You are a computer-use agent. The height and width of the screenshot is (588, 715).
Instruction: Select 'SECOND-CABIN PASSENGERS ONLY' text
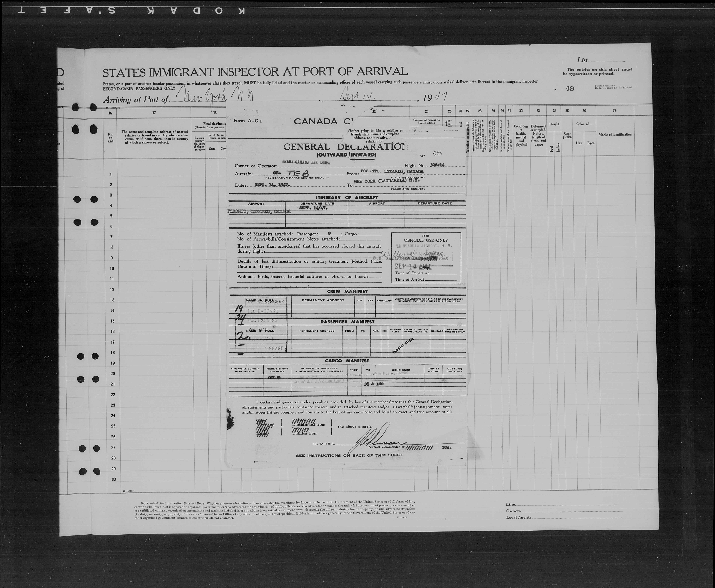(139, 88)
